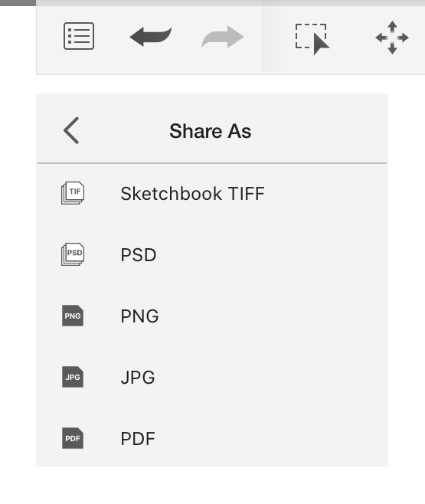Click the TIF stacked-pages file icon

tap(73, 193)
